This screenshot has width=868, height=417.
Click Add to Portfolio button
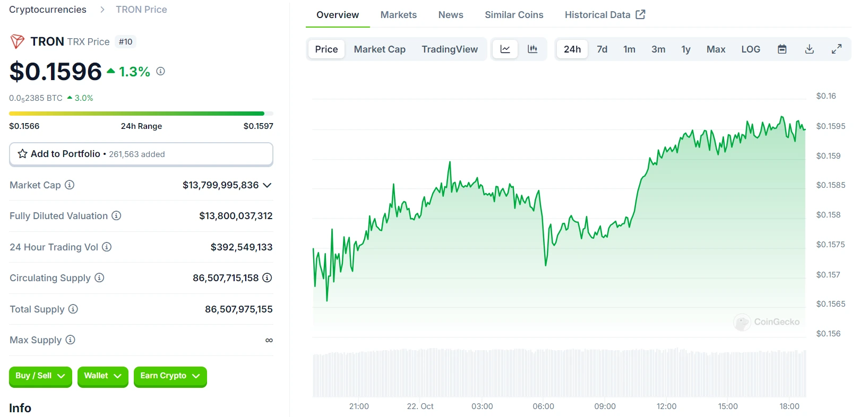(141, 154)
